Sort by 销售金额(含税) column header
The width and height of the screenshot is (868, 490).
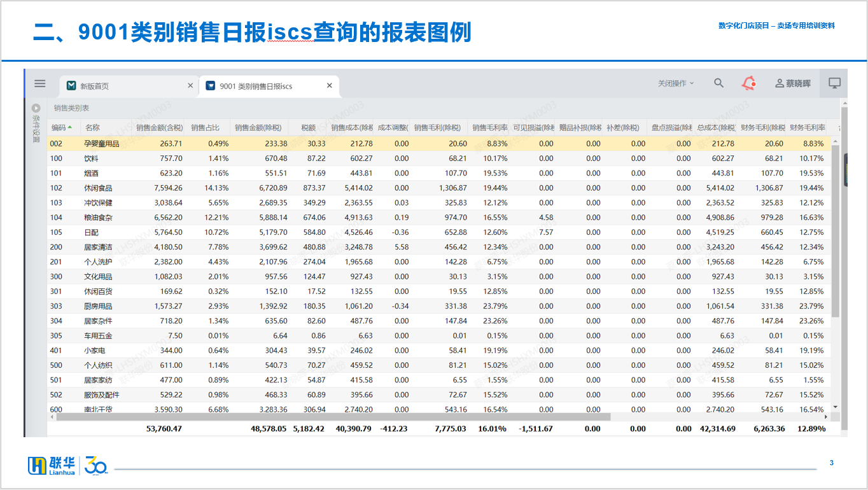click(159, 127)
